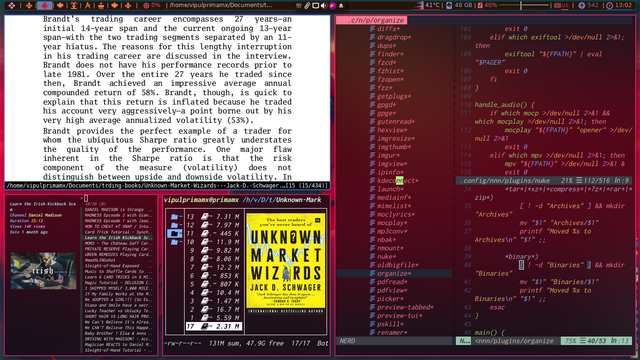Select the 'organize*' file in the NERDTree
The width and height of the screenshot is (640, 360).
tap(391, 273)
